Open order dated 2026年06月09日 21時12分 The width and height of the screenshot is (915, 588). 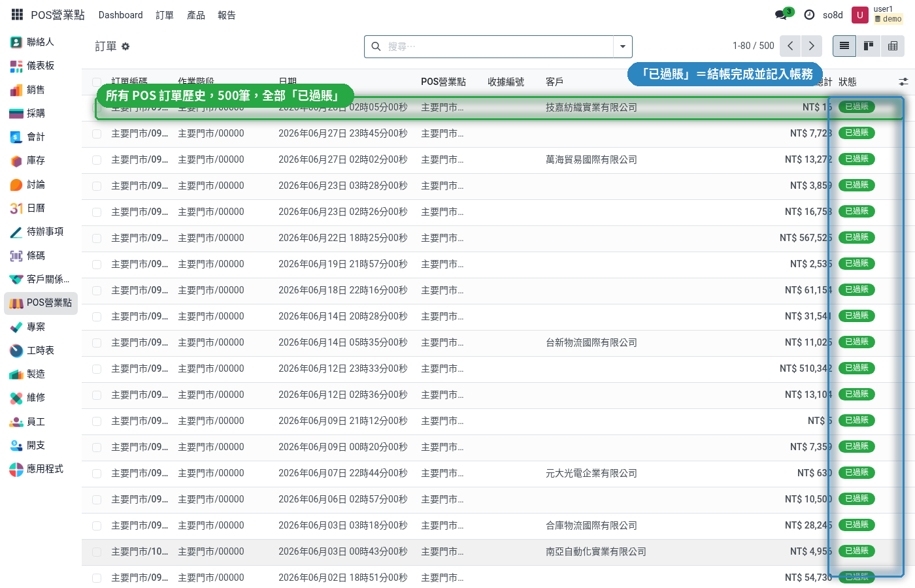coord(342,421)
